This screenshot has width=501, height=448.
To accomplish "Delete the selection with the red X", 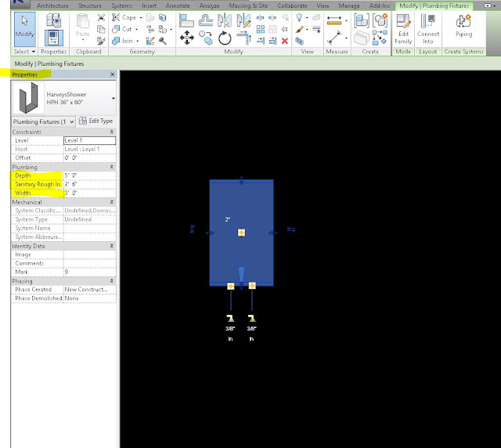I will pyautogui.click(x=285, y=41).
